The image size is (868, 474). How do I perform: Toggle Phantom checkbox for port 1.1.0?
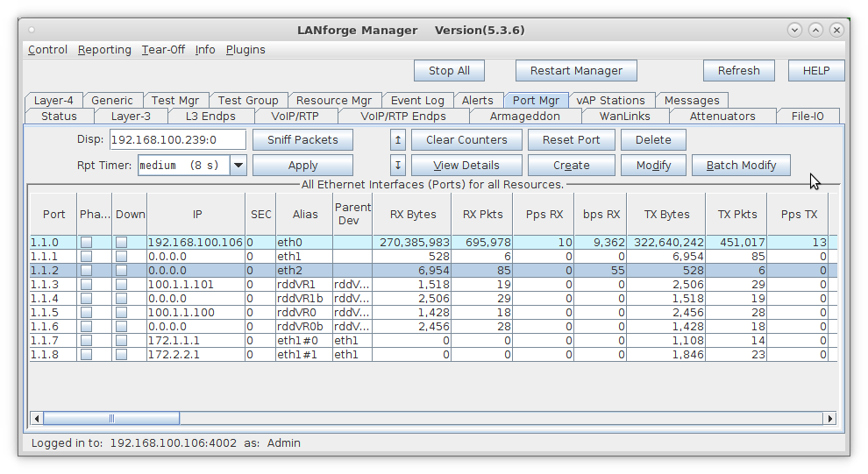87,243
